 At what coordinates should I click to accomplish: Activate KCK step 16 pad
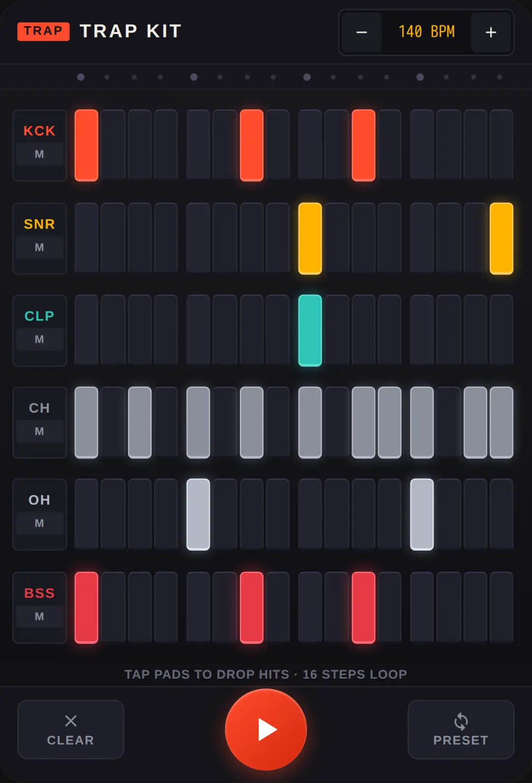click(501, 145)
